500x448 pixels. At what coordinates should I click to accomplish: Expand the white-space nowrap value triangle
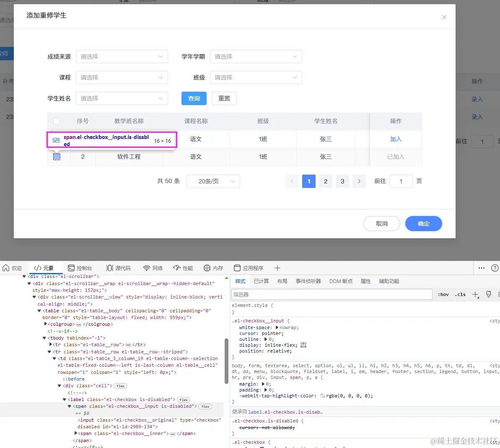tap(277, 327)
